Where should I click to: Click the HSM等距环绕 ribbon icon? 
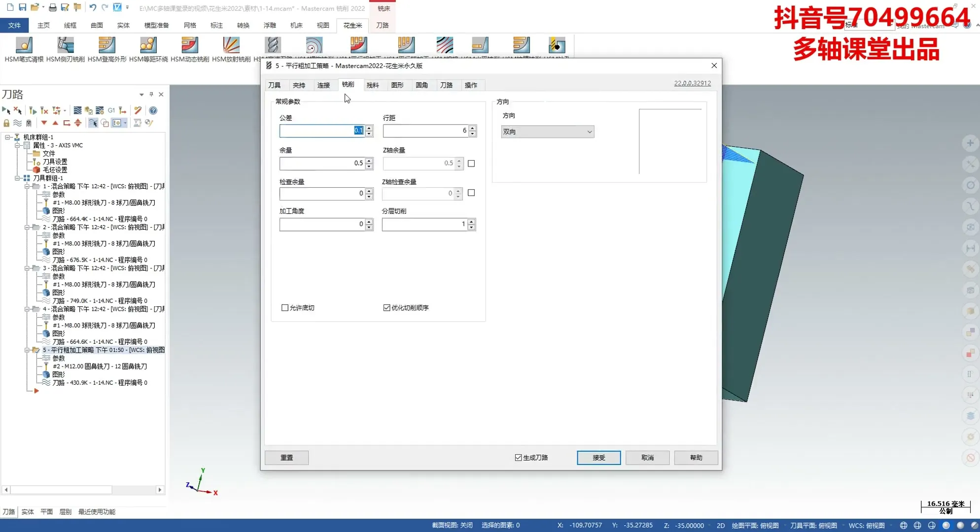click(148, 46)
